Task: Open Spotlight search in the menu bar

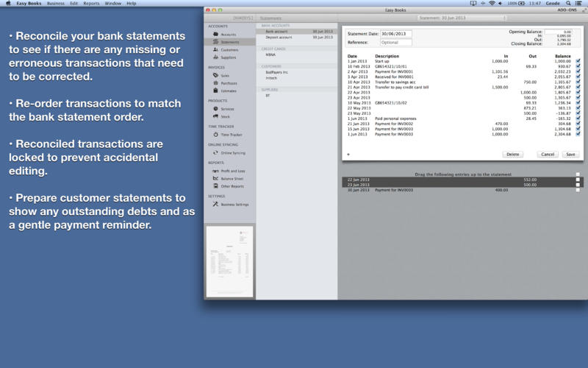Action: point(568,3)
